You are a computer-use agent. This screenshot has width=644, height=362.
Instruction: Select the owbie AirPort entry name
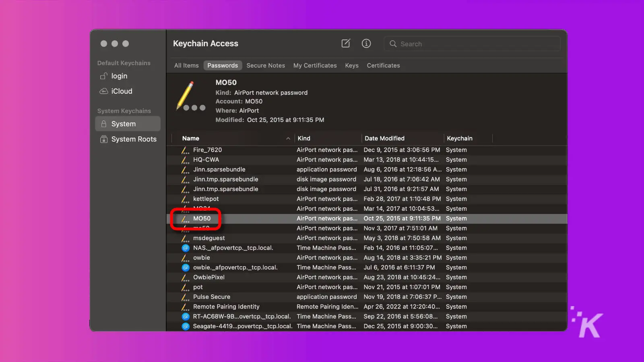point(201,258)
